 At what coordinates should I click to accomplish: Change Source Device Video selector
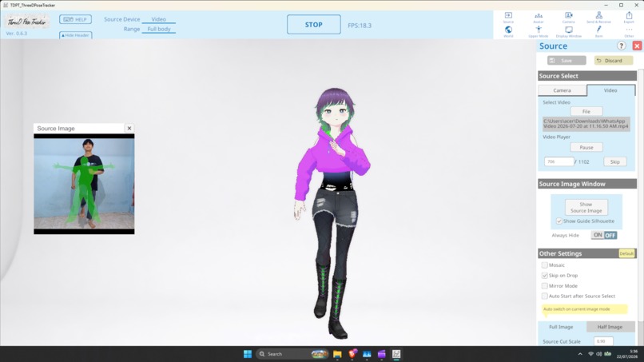pos(158,19)
